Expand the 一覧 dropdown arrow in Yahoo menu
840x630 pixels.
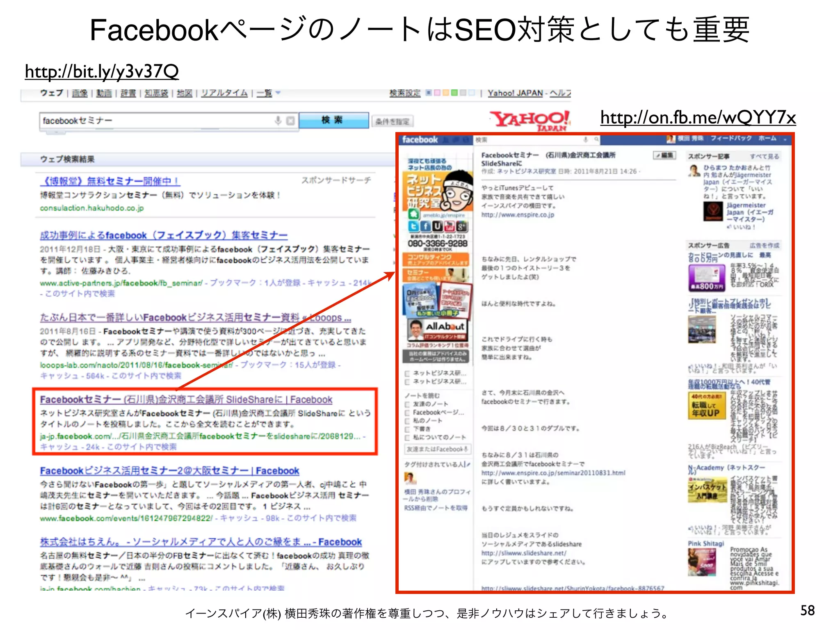click(278, 93)
